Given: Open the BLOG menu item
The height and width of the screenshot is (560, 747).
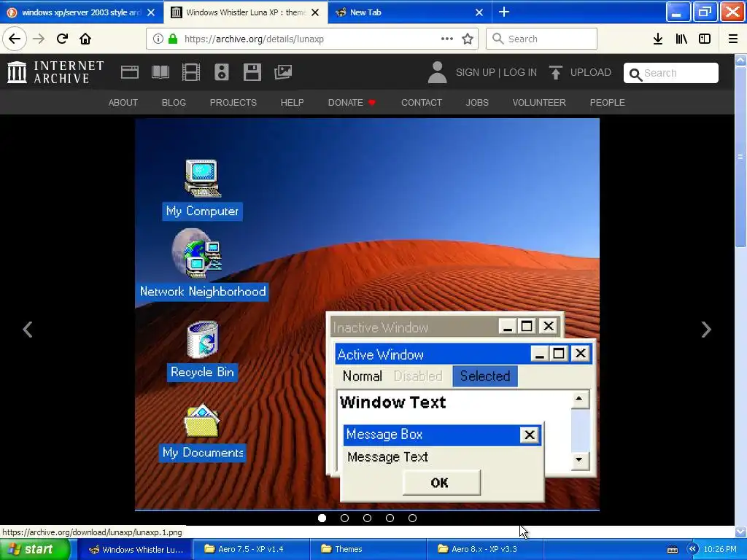Looking at the screenshot, I should coord(174,102).
